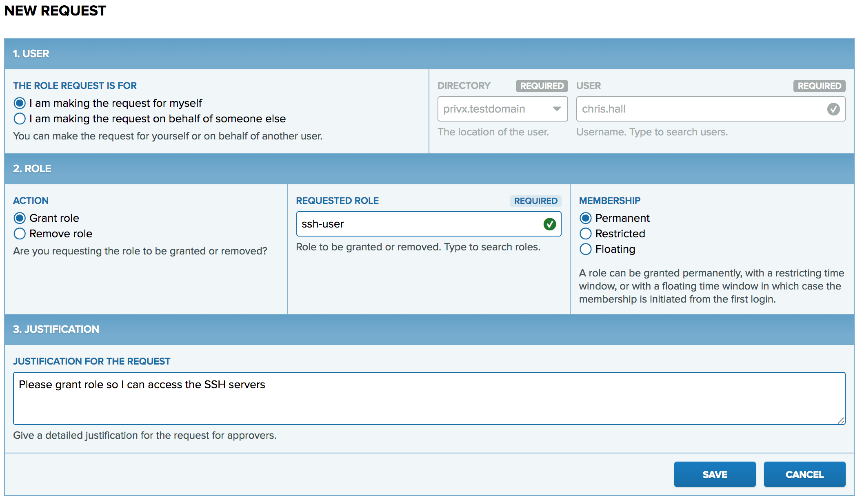Screen dimensions: 862x504
Task: Click the gray checkmark in User field
Action: (833, 109)
